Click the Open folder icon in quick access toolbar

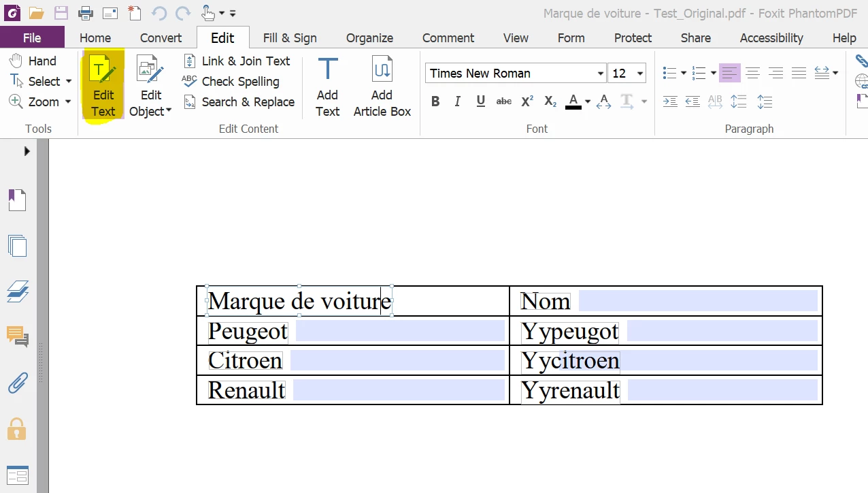tap(36, 12)
